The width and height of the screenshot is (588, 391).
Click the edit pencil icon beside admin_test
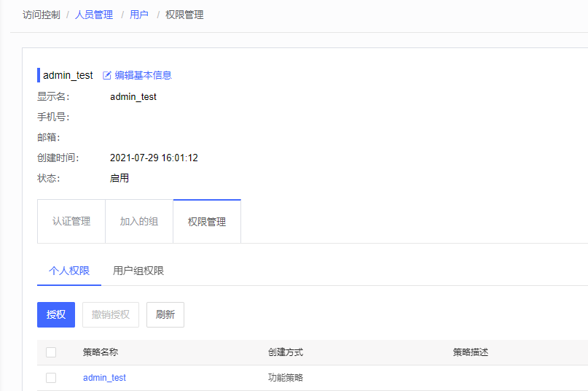[107, 75]
